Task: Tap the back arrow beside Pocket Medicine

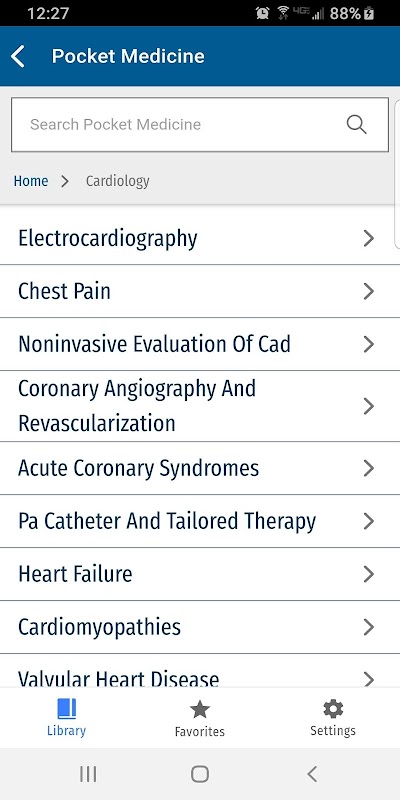Action: pyautogui.click(x=18, y=56)
